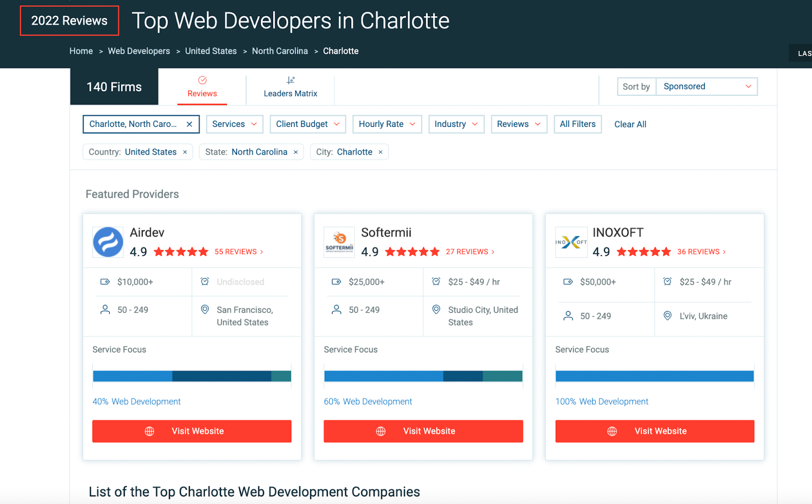Click Airdev's hourly rate clock icon
812x504 pixels.
click(205, 281)
